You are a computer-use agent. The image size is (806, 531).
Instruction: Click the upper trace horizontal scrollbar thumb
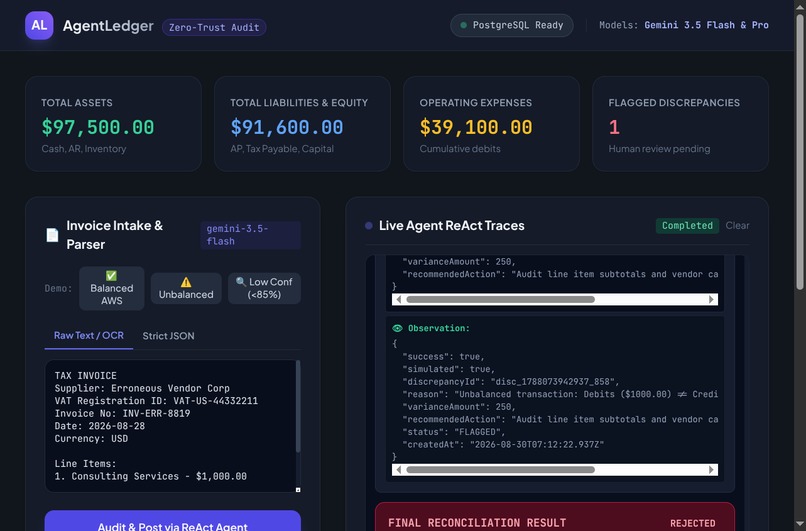click(x=500, y=299)
